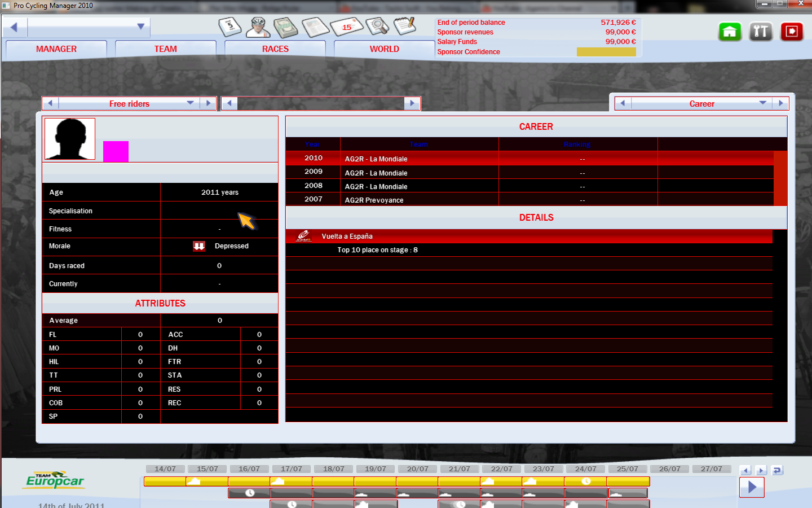This screenshot has width=812, height=508.
Task: Click the magenta jersey color swatch
Action: point(116,151)
